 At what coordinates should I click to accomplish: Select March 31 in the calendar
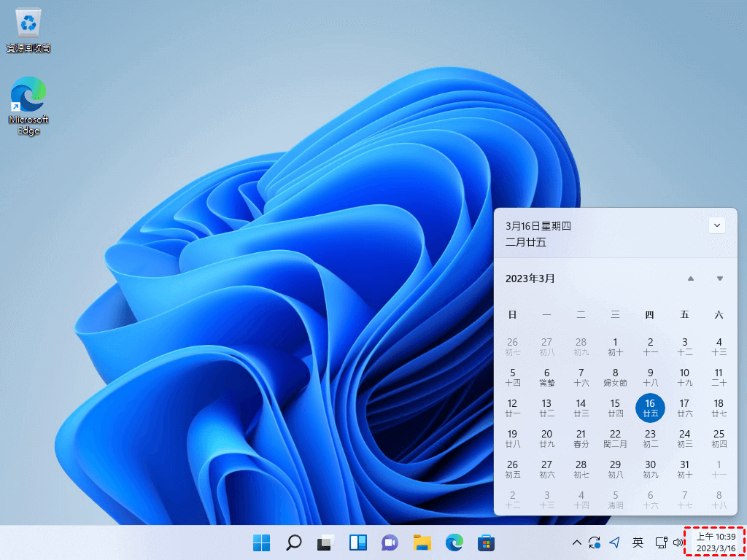point(684,469)
